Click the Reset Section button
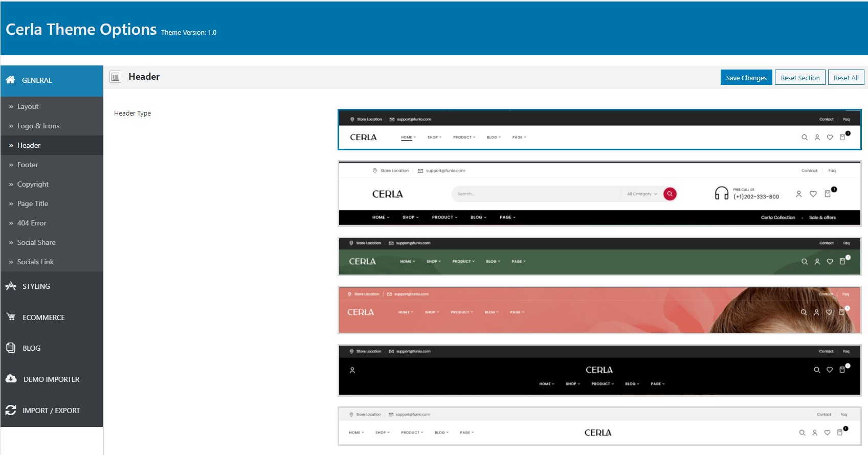Screen dimensions: 868x455 click(800, 78)
